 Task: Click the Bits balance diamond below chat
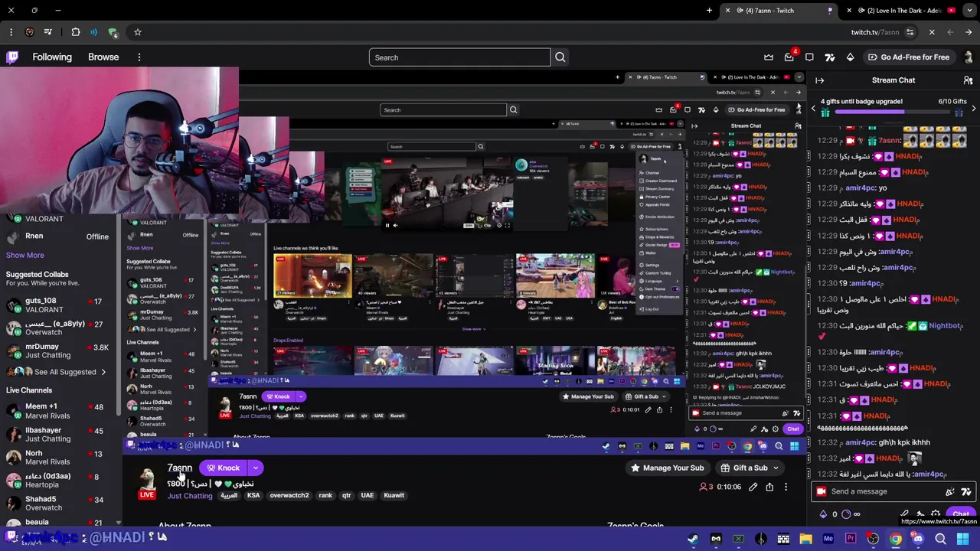[823, 514]
